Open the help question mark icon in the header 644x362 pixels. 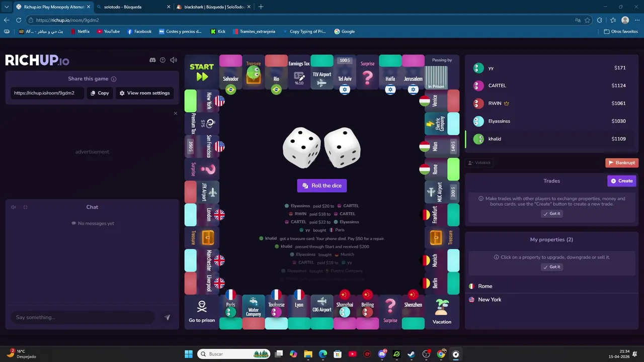[x=163, y=60]
